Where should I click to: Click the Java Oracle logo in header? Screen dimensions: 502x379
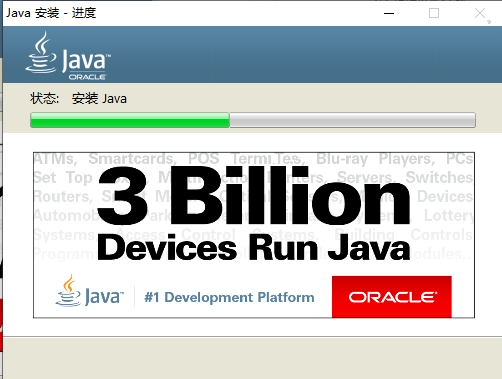pos(68,56)
